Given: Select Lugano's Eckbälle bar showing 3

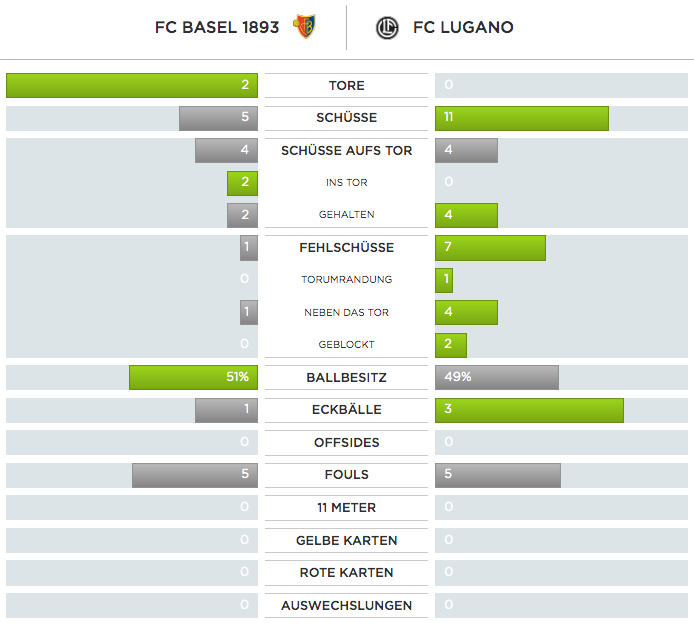Looking at the screenshot, I should (529, 410).
